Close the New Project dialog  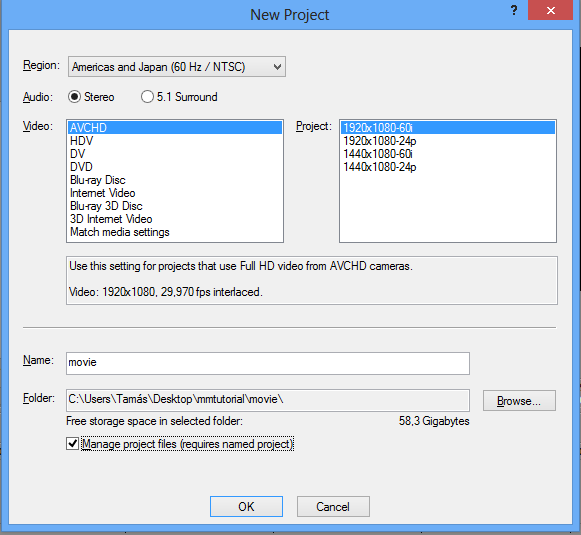[x=551, y=10]
